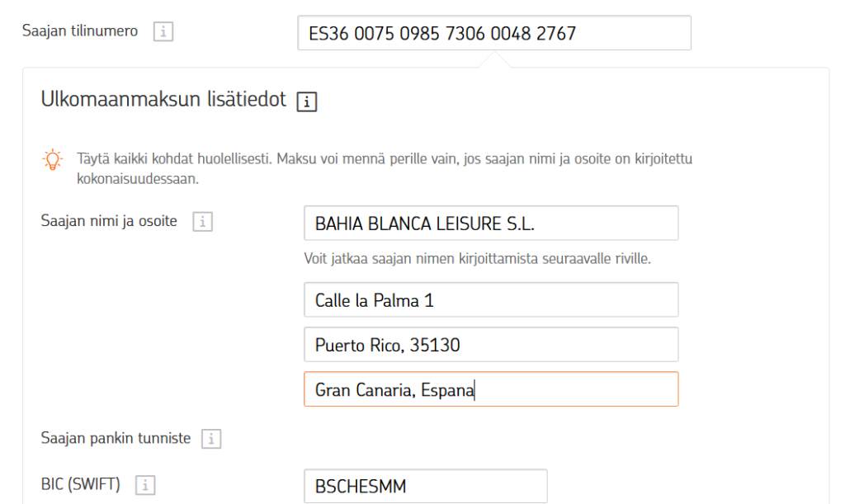Click the BSCHESMM BIC code field
The image size is (845, 504).
coord(425,486)
